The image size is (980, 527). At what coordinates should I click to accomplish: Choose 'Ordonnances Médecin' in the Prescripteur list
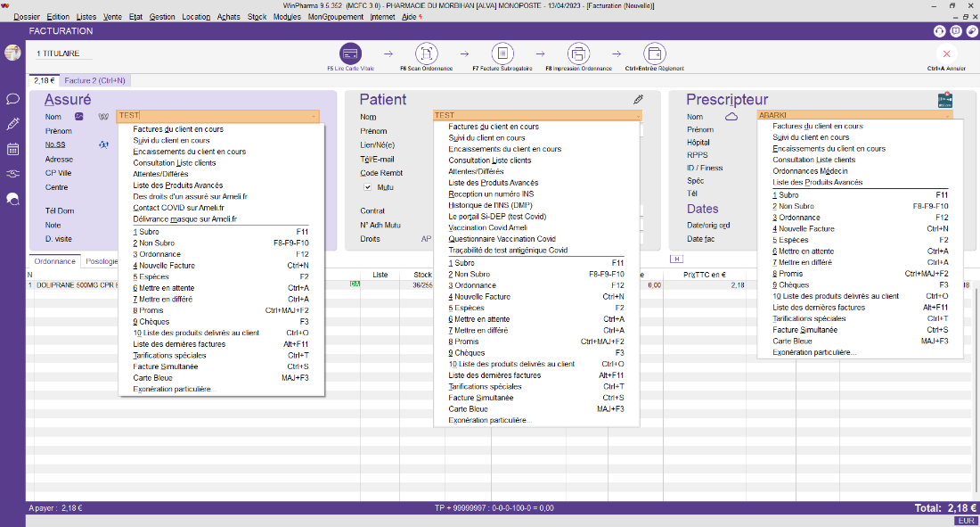[810, 171]
